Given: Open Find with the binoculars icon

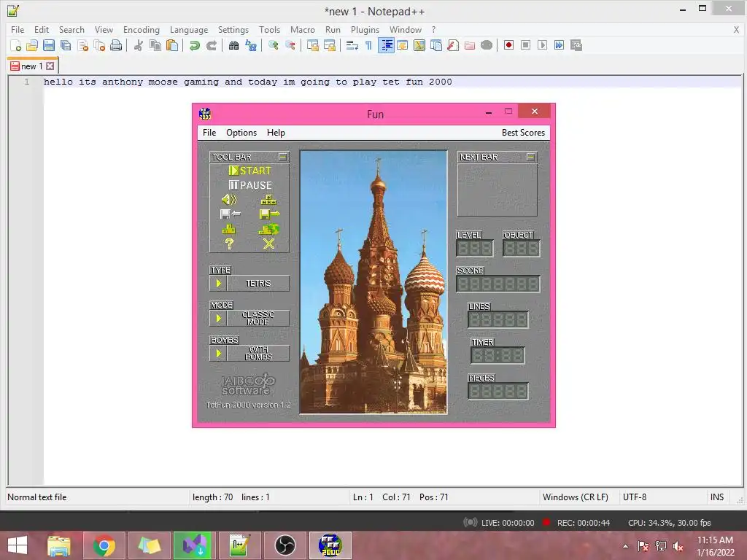Looking at the screenshot, I should coord(233,45).
